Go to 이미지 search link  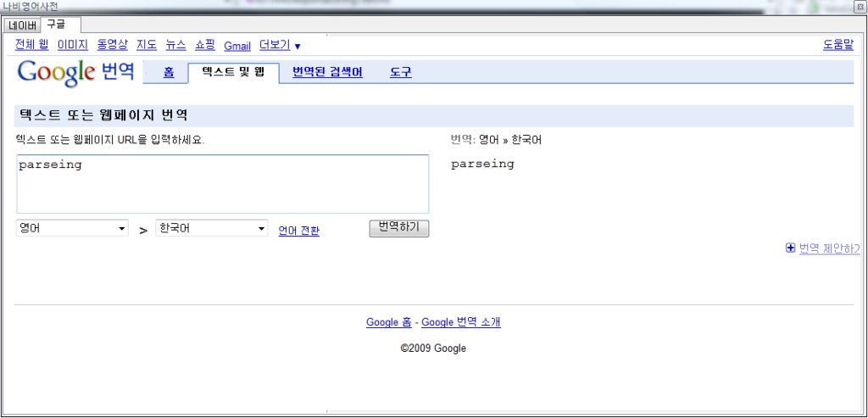73,46
